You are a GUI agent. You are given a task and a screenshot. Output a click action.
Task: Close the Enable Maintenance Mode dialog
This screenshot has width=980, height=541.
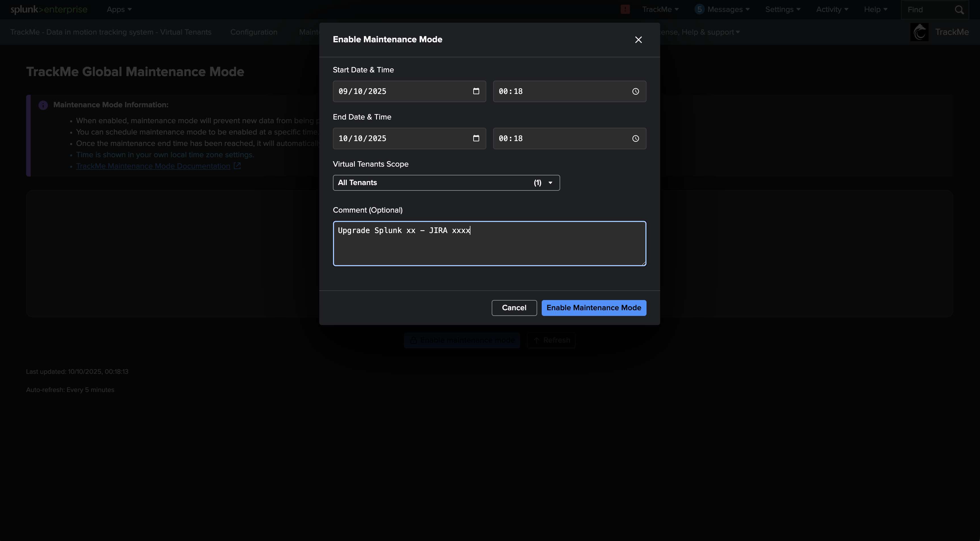[638, 40]
